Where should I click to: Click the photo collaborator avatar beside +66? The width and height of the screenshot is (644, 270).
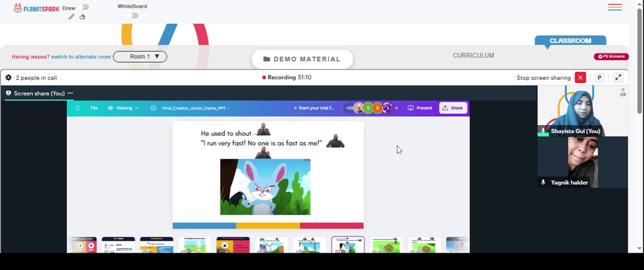[359, 108]
